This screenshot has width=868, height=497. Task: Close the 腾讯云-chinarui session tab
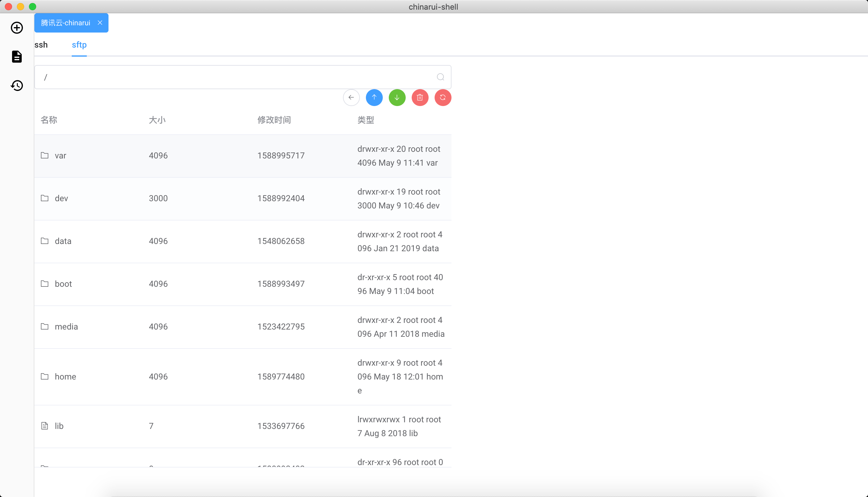[100, 23]
